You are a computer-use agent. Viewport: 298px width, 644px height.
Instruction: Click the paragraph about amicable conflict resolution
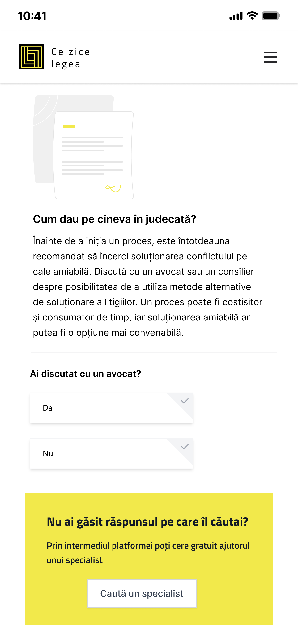148,287
